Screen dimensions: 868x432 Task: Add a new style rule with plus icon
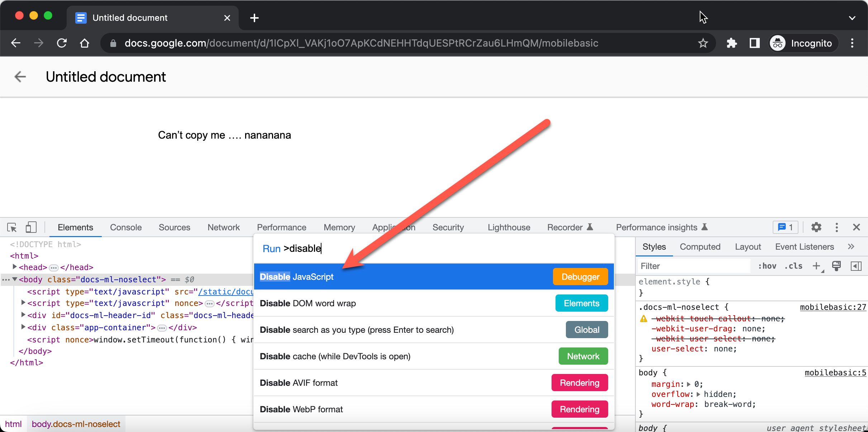point(817,266)
